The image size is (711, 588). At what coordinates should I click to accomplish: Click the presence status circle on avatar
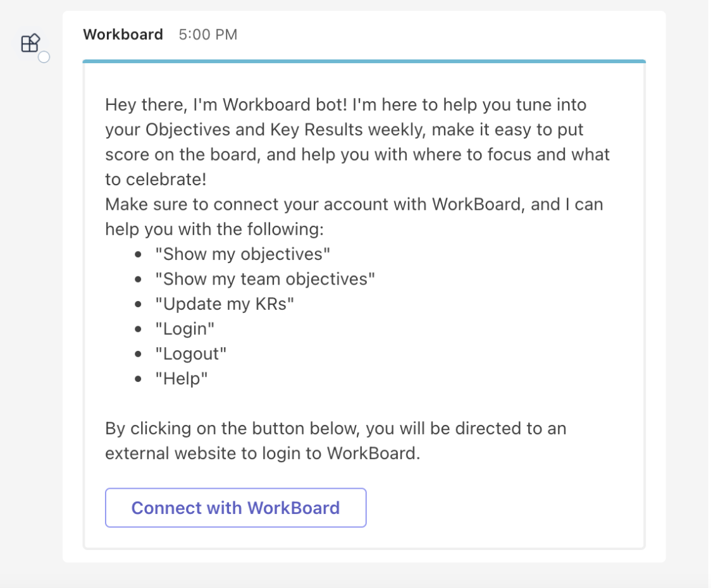tap(44, 57)
